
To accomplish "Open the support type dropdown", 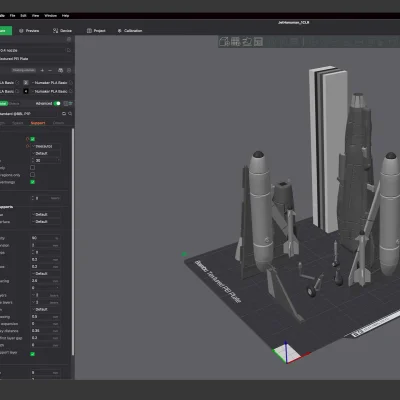I will [x=46, y=146].
